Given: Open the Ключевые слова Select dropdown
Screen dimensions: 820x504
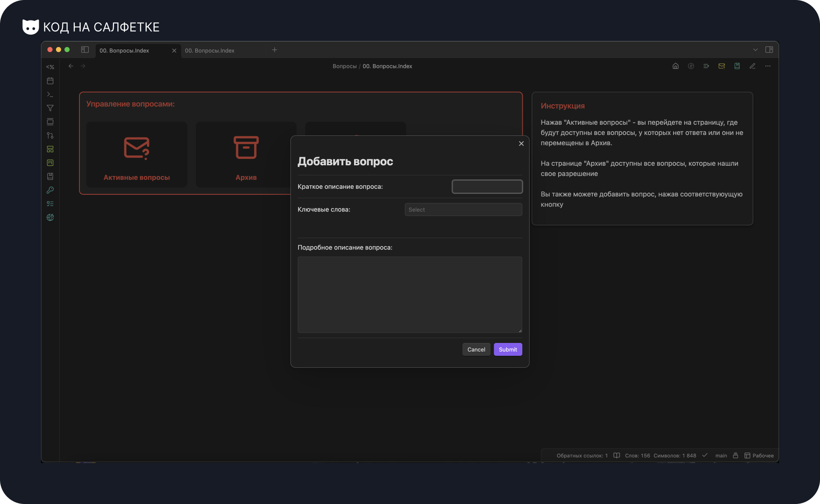Looking at the screenshot, I should point(463,210).
